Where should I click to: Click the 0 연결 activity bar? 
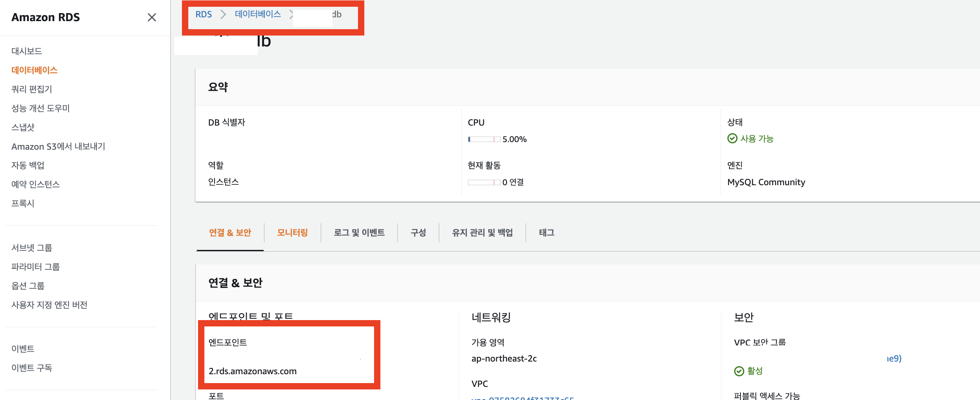(x=484, y=182)
